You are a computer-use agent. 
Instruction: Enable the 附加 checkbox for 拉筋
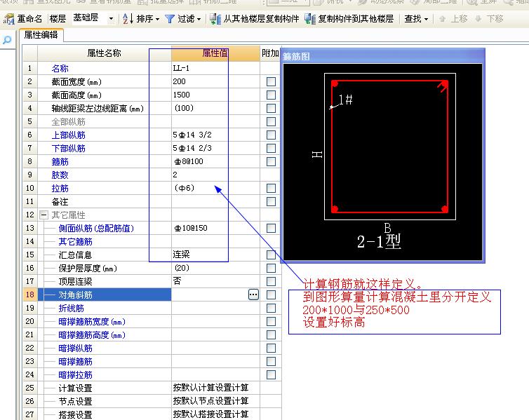pos(271,188)
